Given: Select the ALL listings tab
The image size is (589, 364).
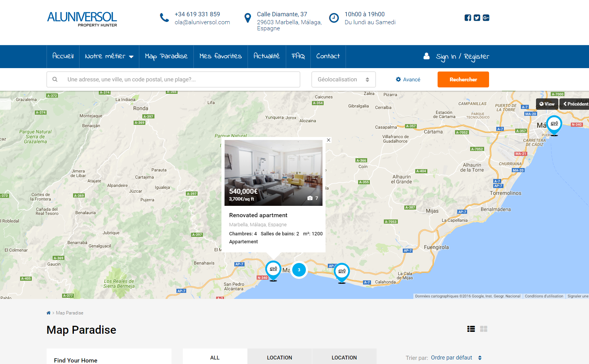Looking at the screenshot, I should [215, 356].
